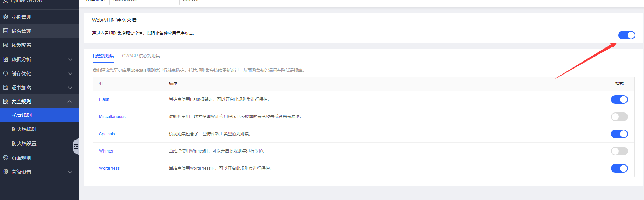Select 防火墙规则 submenu item

(x=39, y=129)
